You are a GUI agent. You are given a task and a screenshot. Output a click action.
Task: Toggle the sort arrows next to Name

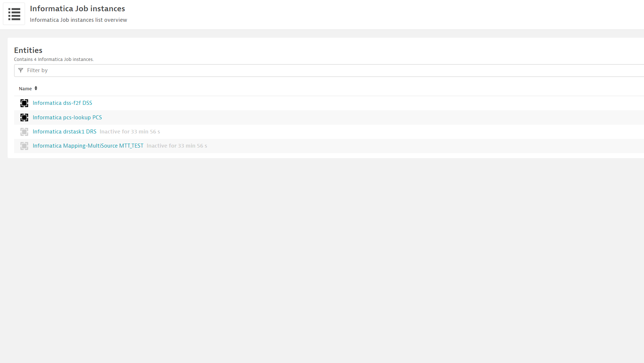point(36,88)
